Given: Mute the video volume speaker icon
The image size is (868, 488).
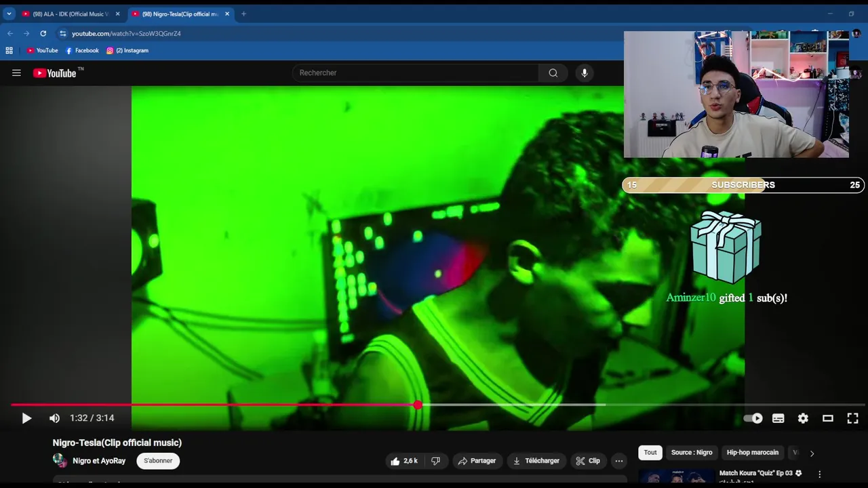Looking at the screenshot, I should 54,418.
